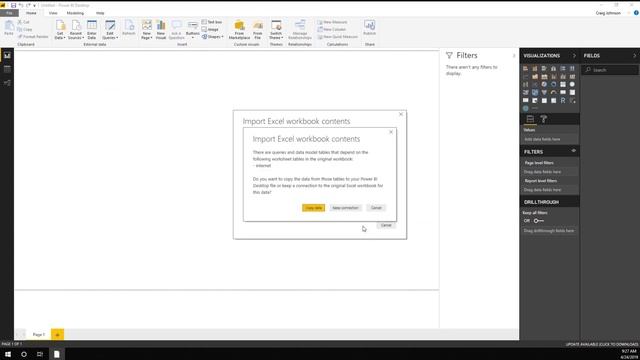Viewport: 640px width, 360px height.
Task: Click the New Quick Measure command
Action: tap(338, 37)
